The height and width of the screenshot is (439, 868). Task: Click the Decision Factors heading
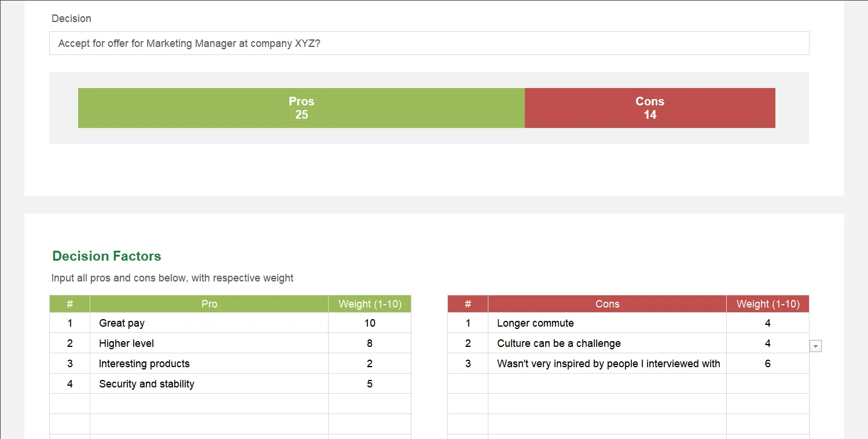coord(106,255)
